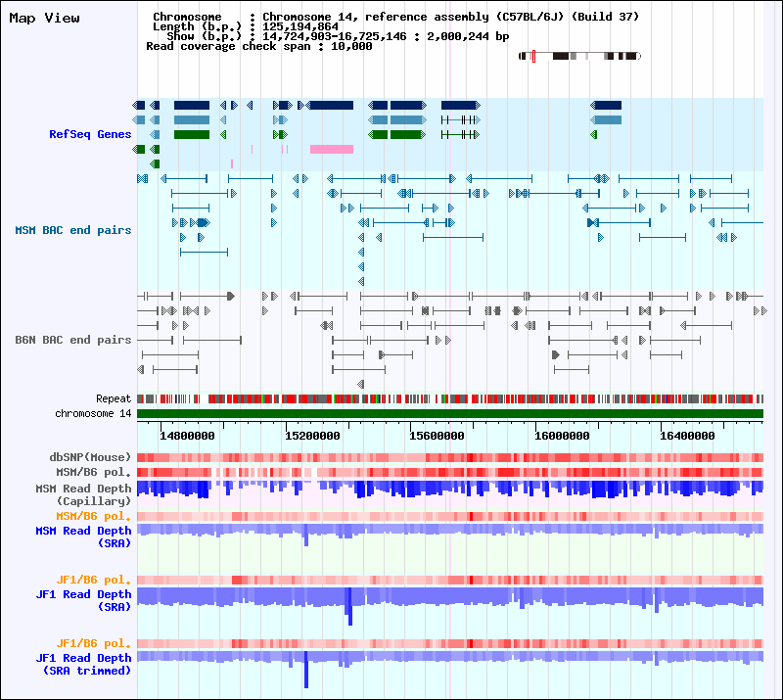Click the 16400000 axis position label
This screenshot has width=783, height=700.
point(688,436)
